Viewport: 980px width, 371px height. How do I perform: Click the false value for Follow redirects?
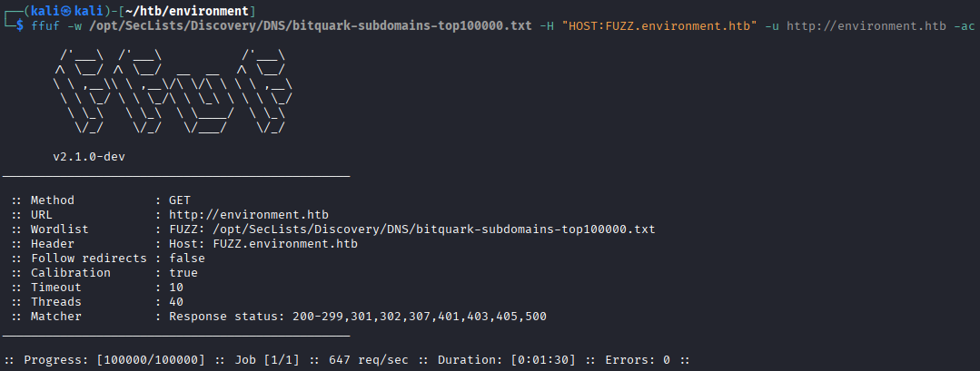(x=186, y=259)
